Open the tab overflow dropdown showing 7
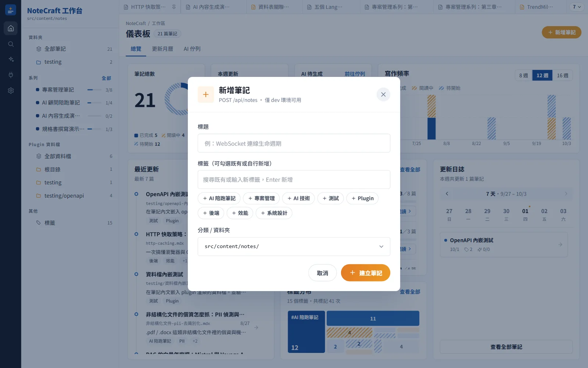The width and height of the screenshot is (588, 368). (x=577, y=7)
